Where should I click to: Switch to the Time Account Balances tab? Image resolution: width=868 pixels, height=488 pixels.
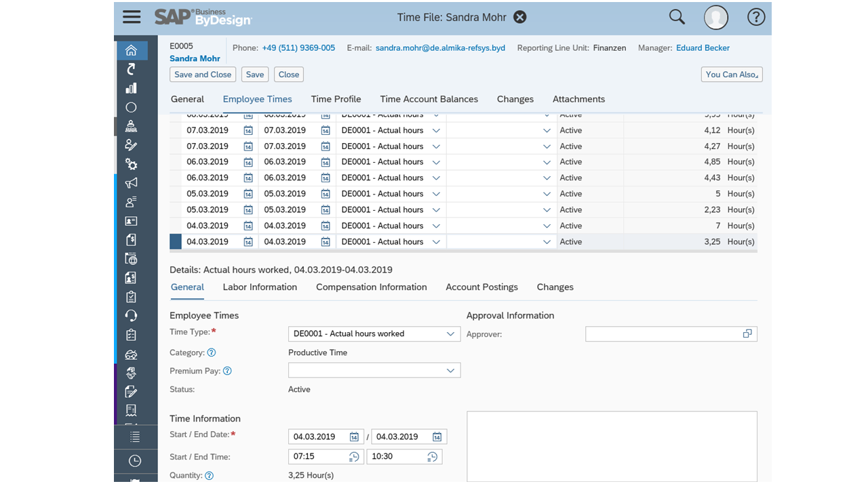click(x=429, y=99)
